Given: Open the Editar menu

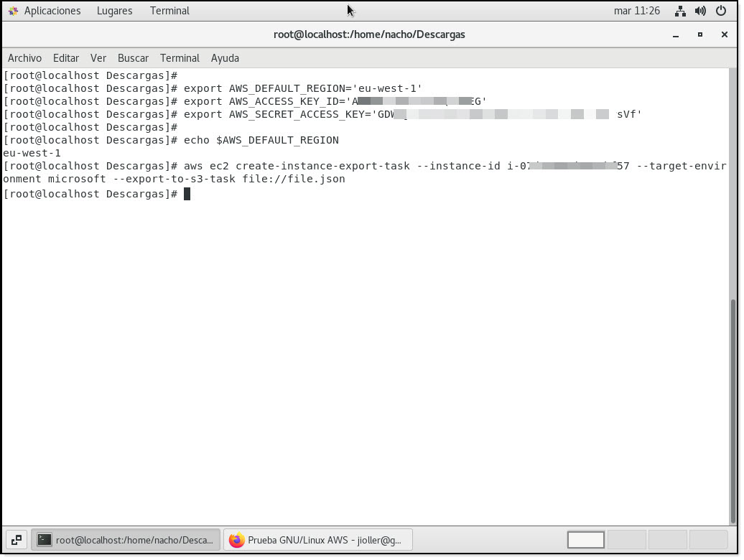Looking at the screenshot, I should pyautogui.click(x=66, y=58).
